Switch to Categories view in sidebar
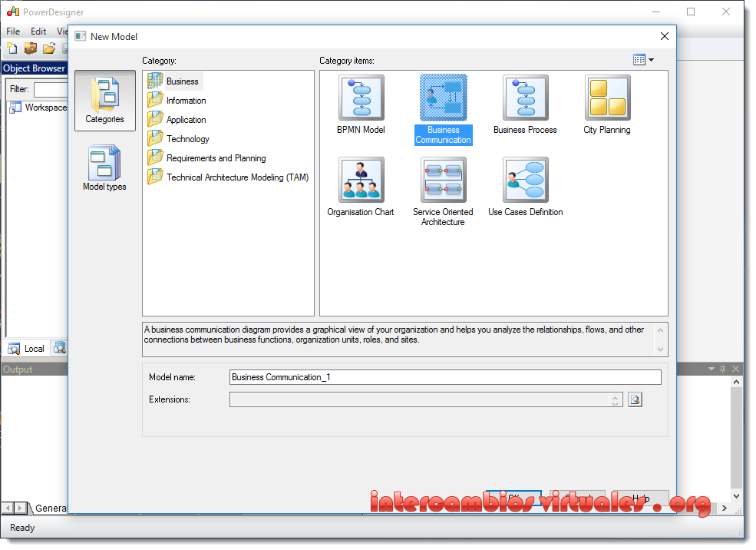Image resolution: width=756 pixels, height=550 pixels. point(104,101)
